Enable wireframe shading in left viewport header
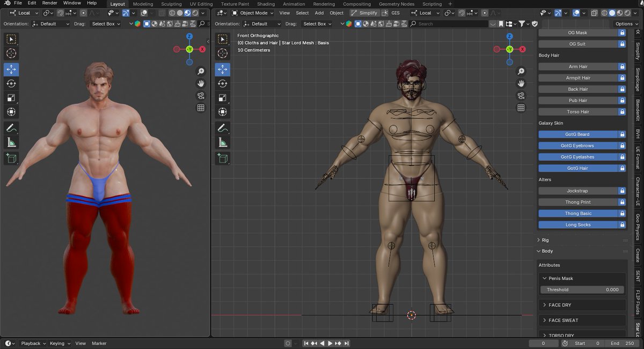 click(172, 13)
